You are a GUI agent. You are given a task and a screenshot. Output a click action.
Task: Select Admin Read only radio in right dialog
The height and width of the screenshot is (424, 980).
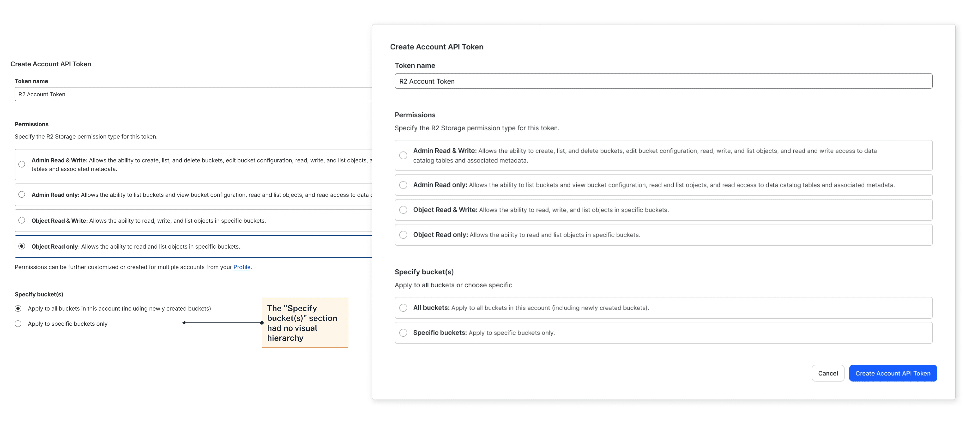(403, 185)
